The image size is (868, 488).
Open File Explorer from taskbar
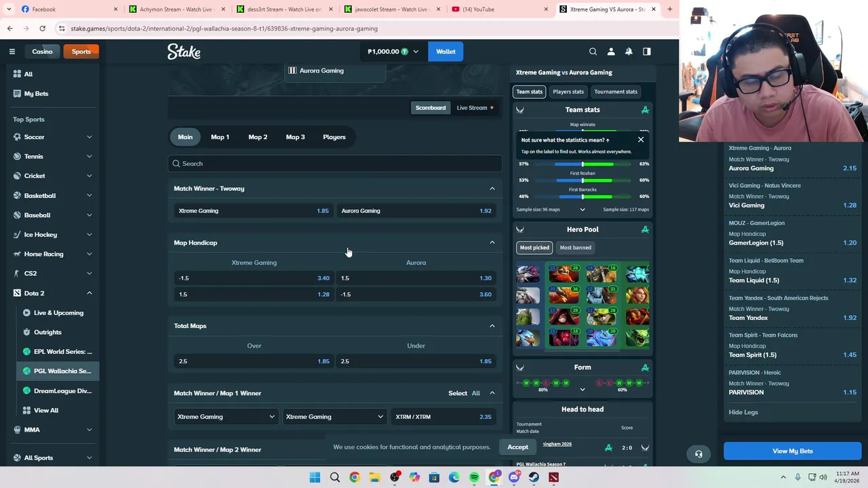374,477
